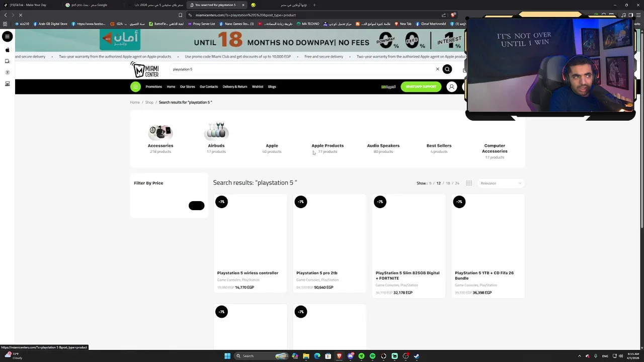Screen dimensions: 644x362
Task: Go to Home in site navigation
Action: pos(171,86)
